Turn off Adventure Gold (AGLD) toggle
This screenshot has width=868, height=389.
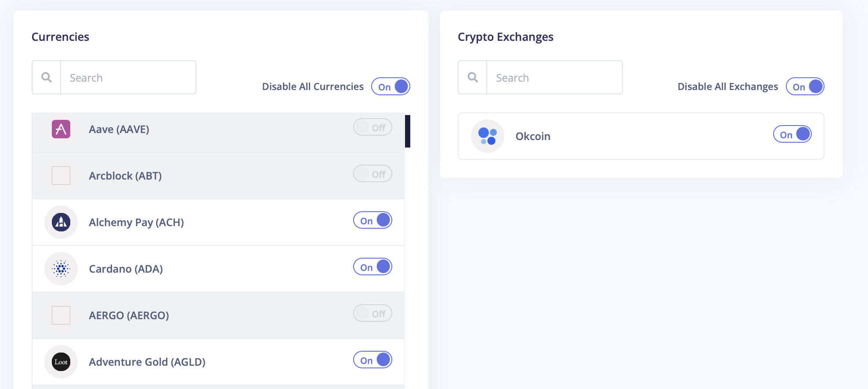pyautogui.click(x=373, y=360)
